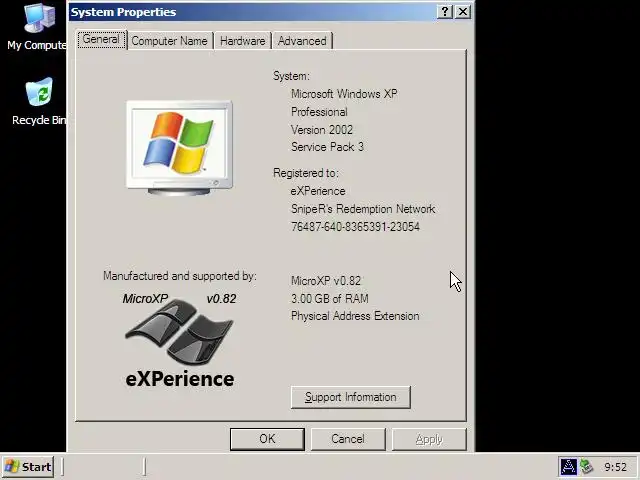Confirm with the OK button
Viewport: 640px width, 480px height.
(x=267, y=439)
